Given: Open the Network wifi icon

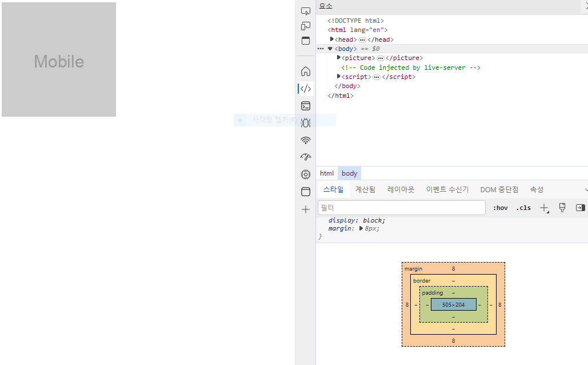Looking at the screenshot, I should [x=306, y=140].
